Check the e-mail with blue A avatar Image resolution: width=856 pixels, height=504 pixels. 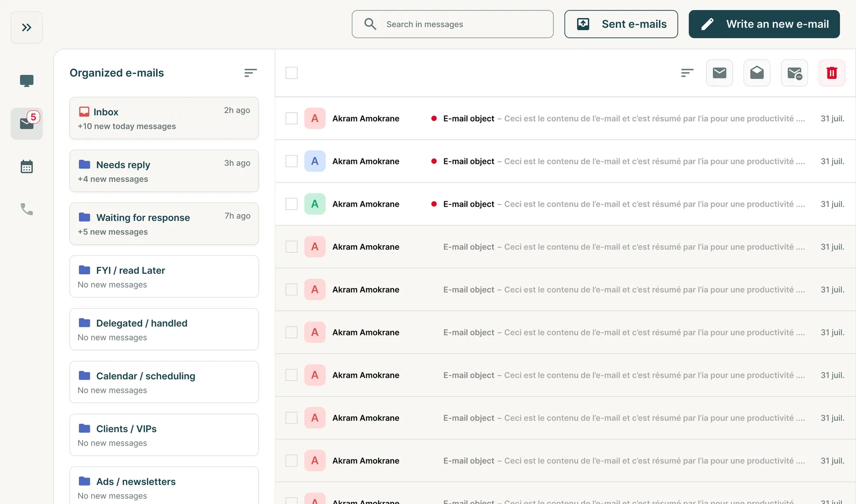click(x=292, y=161)
